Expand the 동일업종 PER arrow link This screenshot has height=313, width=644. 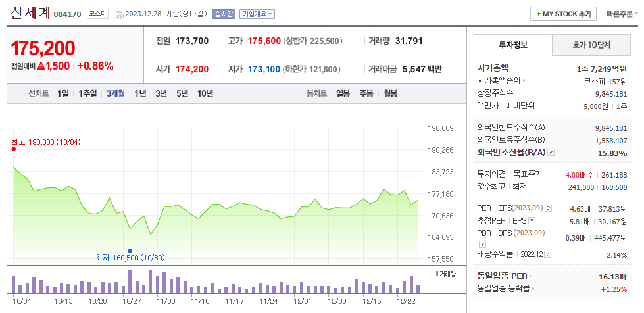click(505, 276)
